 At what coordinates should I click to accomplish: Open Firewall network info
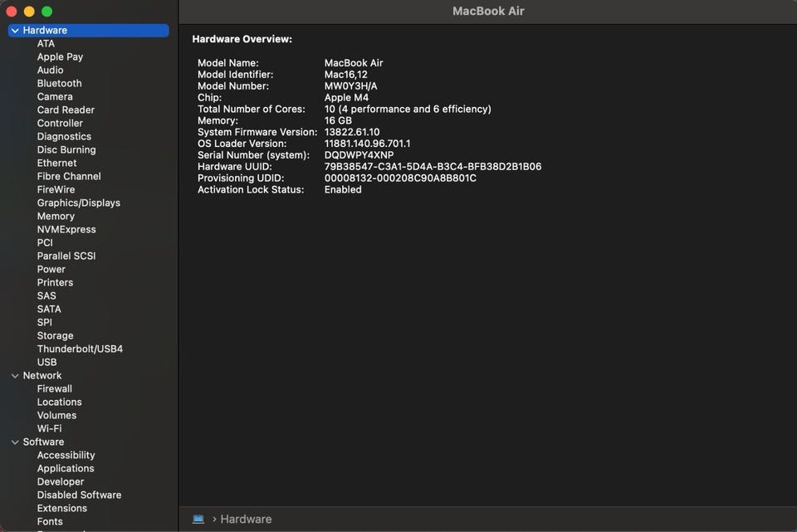pos(55,388)
